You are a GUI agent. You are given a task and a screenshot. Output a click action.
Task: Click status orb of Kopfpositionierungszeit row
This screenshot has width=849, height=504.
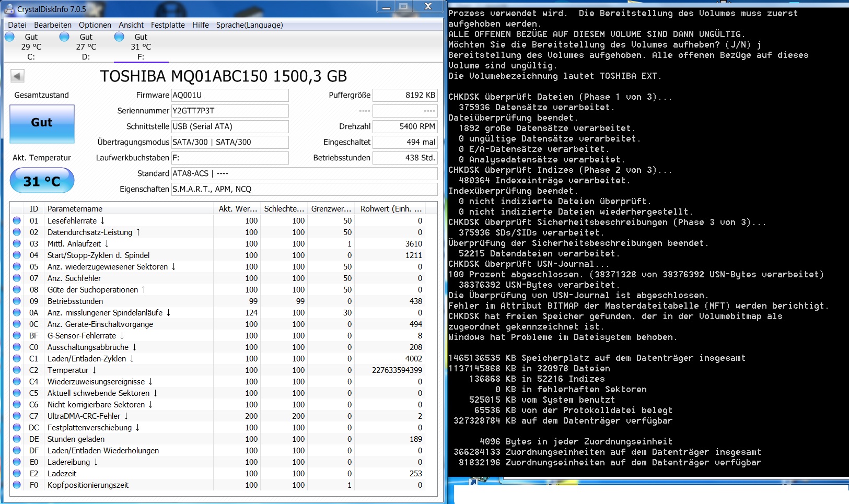coord(17,485)
